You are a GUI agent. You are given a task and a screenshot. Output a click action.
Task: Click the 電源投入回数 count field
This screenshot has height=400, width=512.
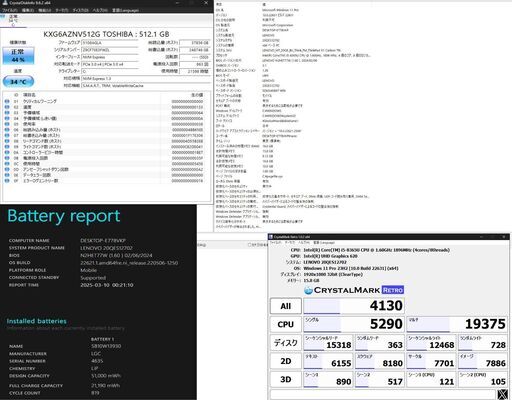click(195, 64)
